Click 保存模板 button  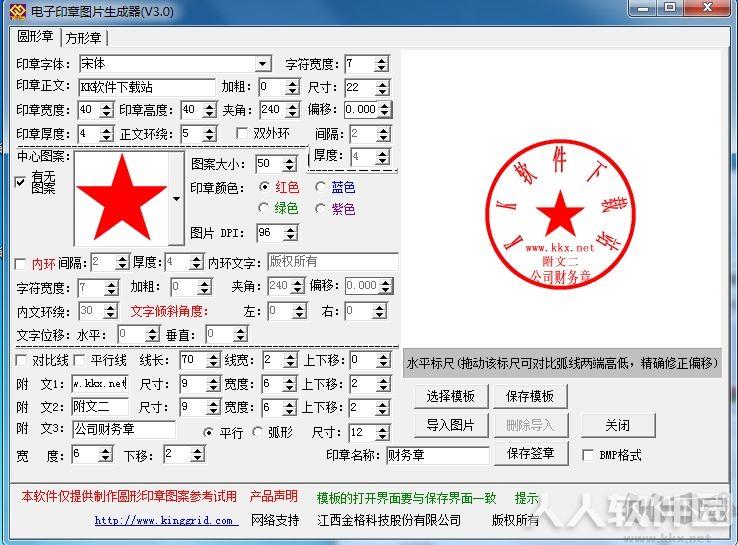tap(530, 396)
